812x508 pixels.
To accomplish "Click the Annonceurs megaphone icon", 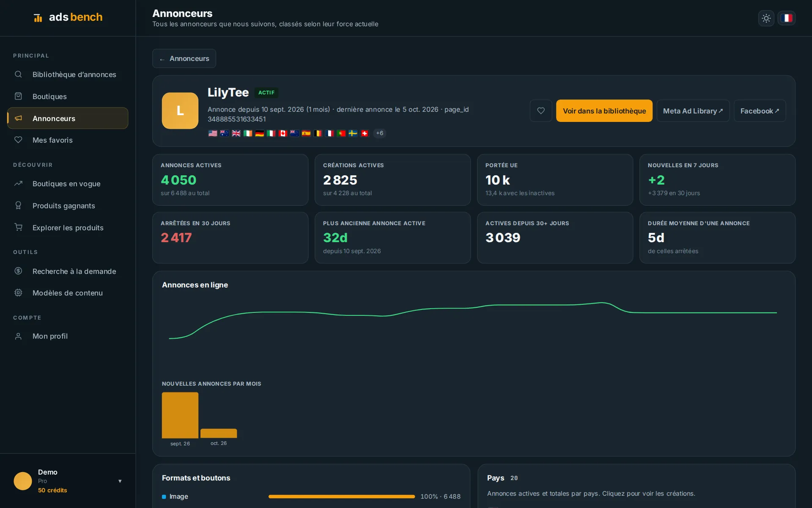I will [x=18, y=118].
